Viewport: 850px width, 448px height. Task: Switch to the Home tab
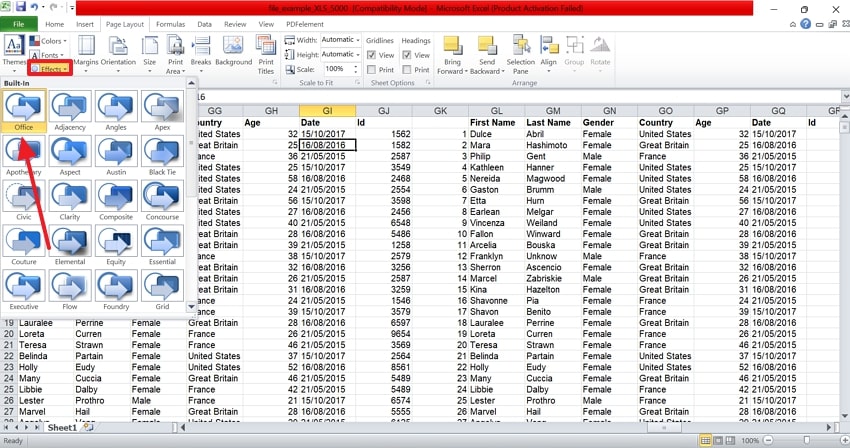(54, 24)
